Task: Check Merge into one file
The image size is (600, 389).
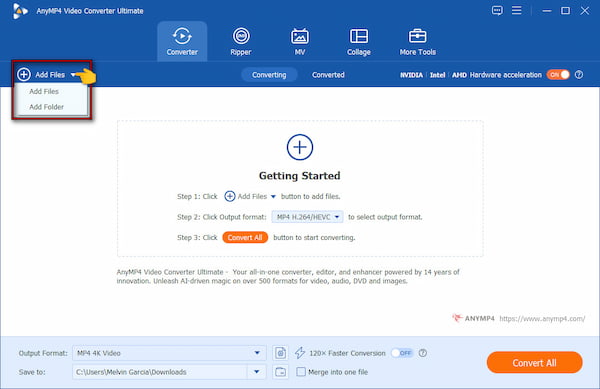Action: (x=301, y=372)
